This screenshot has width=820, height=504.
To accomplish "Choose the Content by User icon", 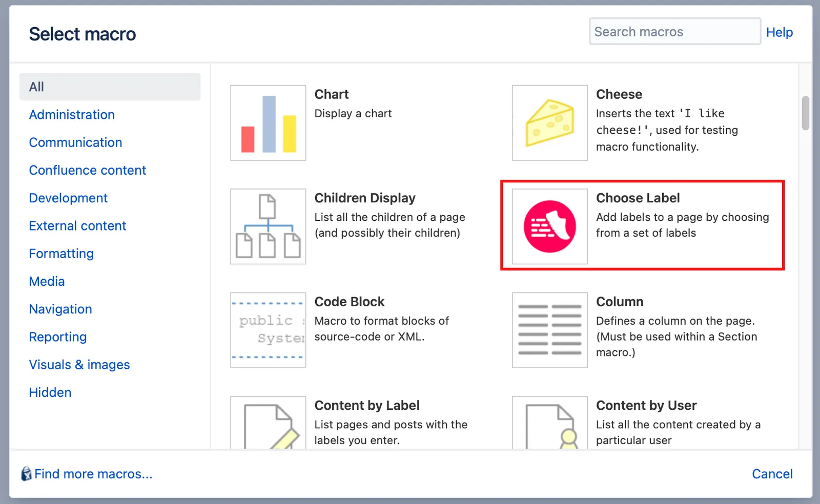I will 549,423.
